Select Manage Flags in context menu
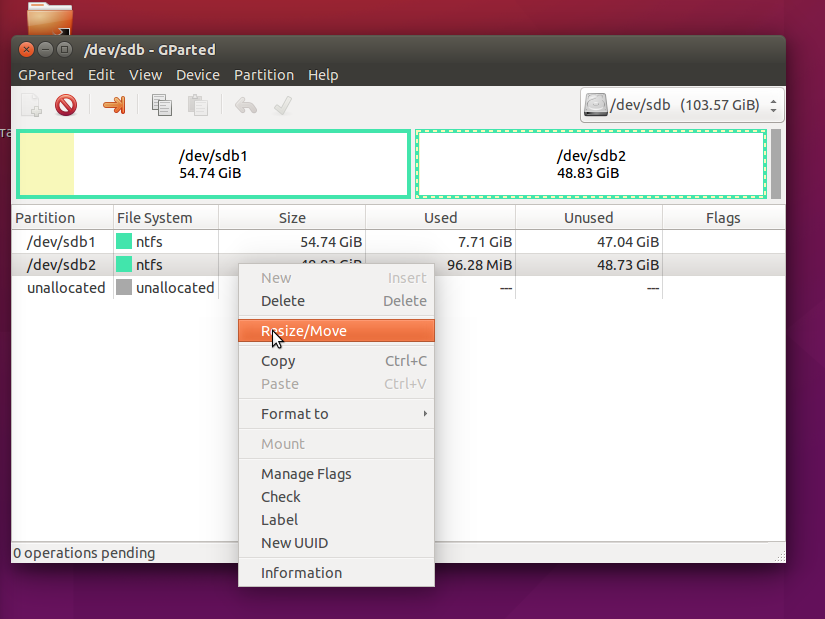Viewport: 825px width, 619px height. [306, 474]
